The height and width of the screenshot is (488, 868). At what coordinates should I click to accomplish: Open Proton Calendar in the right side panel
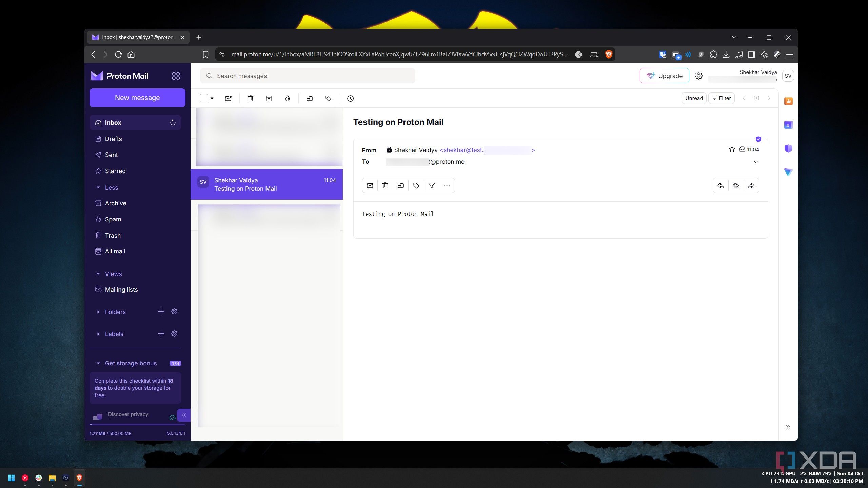coord(788,125)
